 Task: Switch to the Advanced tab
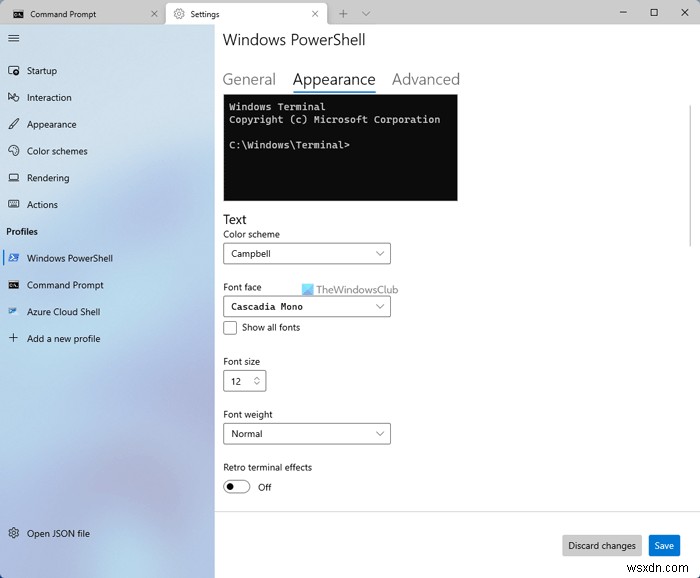click(x=425, y=79)
